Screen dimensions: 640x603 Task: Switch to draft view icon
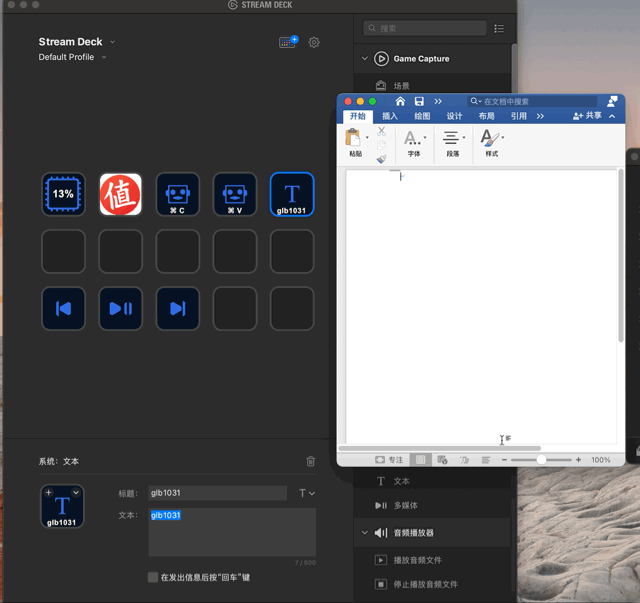point(486,460)
